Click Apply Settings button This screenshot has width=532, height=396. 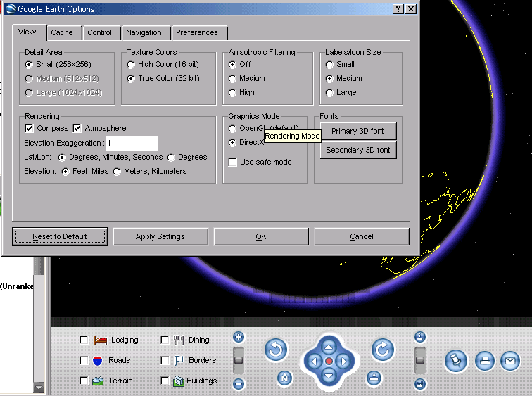[x=160, y=236]
